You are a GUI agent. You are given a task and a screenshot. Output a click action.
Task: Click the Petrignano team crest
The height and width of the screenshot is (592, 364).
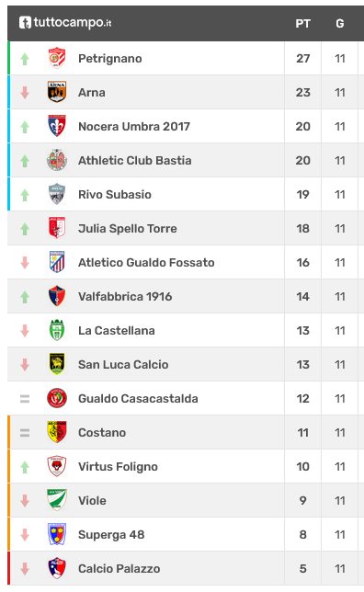57,58
